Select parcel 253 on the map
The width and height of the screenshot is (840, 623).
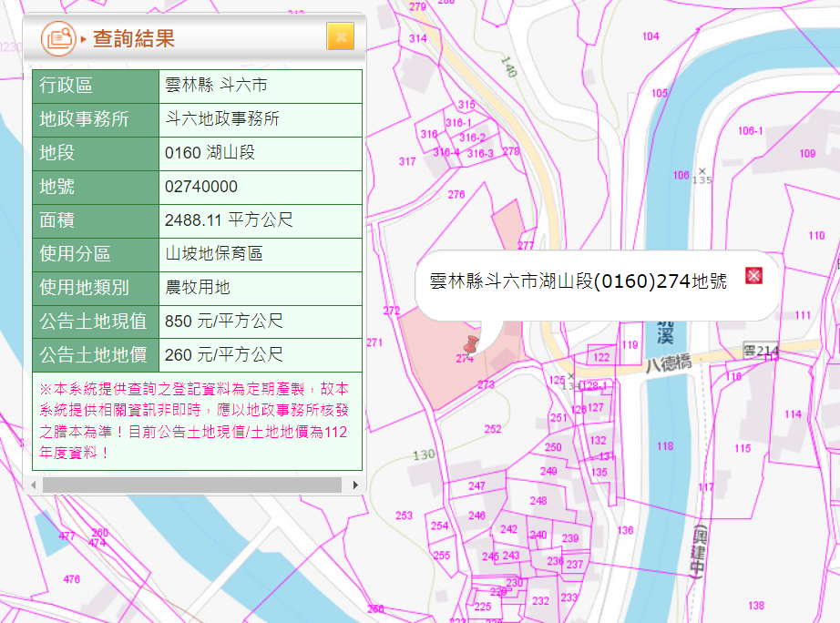[x=404, y=516]
